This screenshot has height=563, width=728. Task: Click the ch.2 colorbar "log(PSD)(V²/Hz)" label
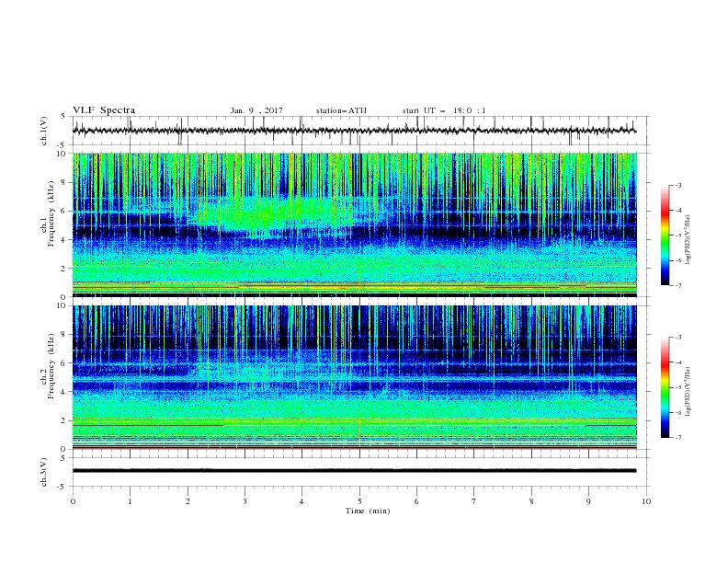point(689,391)
